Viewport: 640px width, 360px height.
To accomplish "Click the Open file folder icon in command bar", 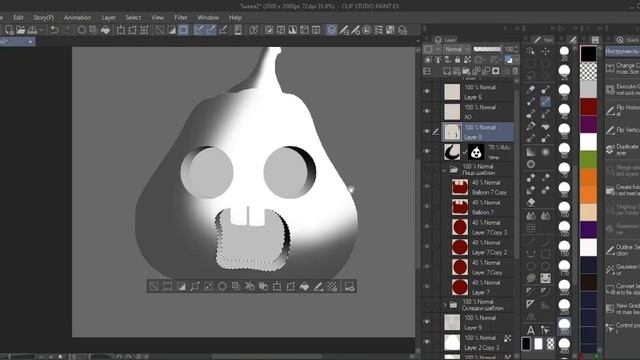I will point(20,30).
